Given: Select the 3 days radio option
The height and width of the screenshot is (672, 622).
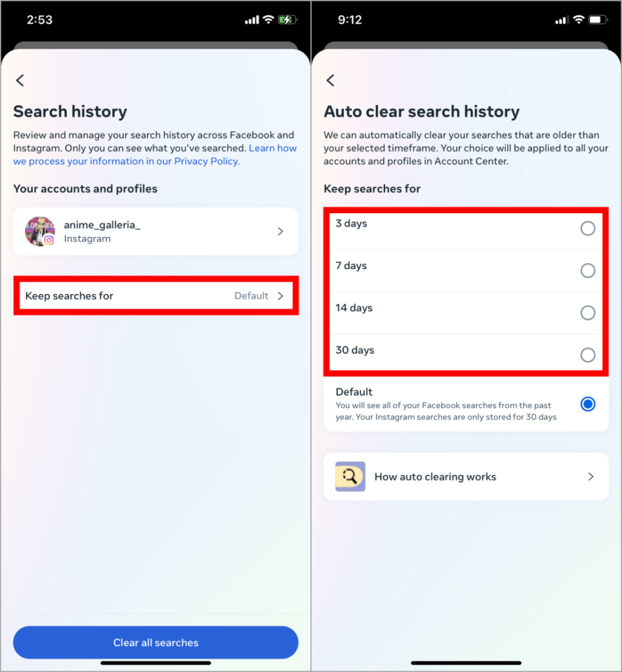Looking at the screenshot, I should pos(588,228).
